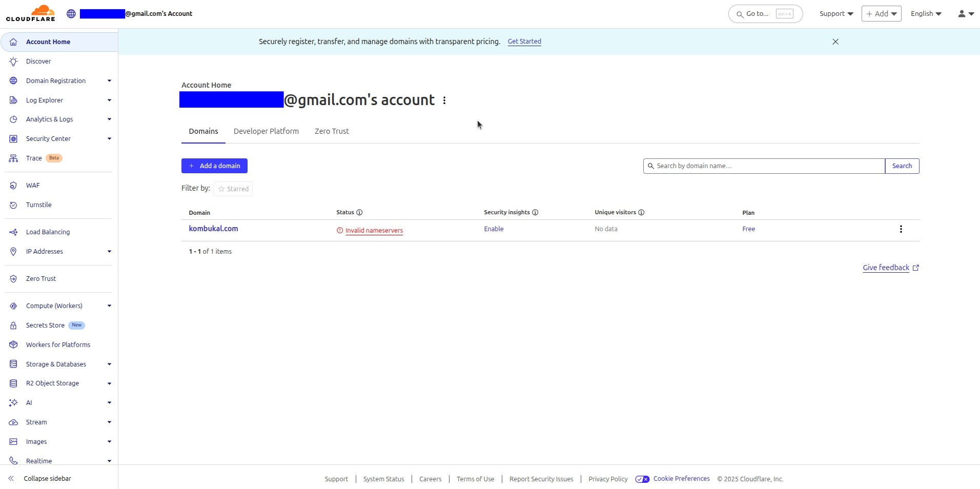Click the Analytics & Logs icon

13,119
